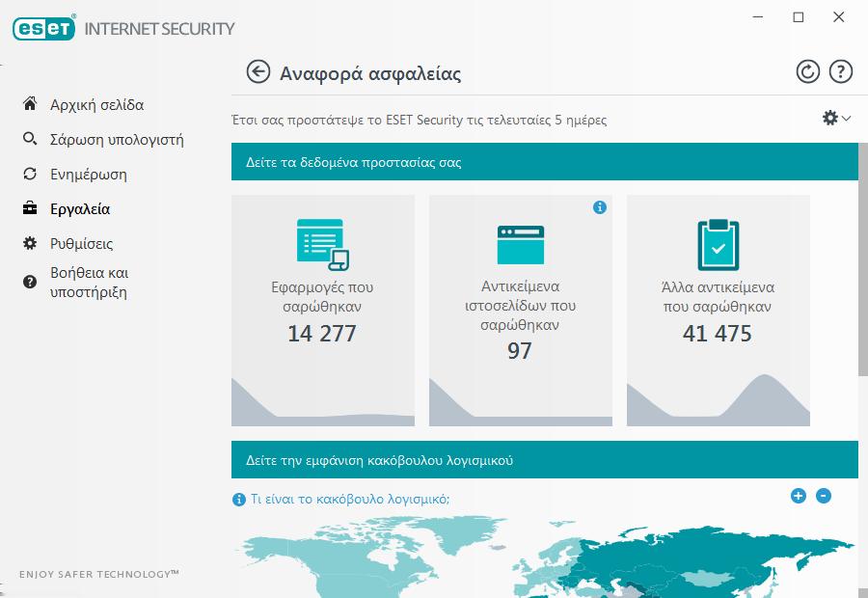Click the home icon in the sidebar
868x598 pixels.
[30, 103]
